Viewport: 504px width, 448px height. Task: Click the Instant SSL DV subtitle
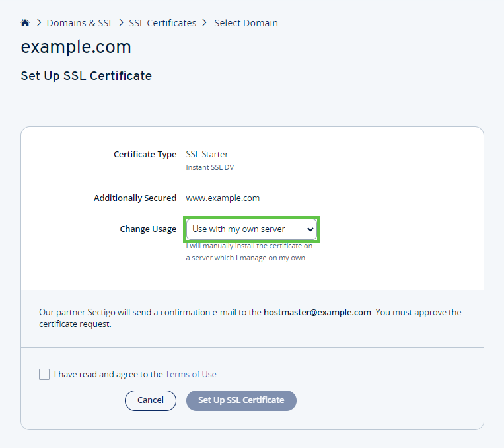click(x=210, y=168)
